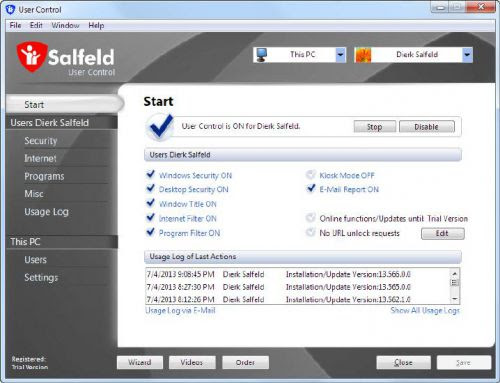Click the Save button

click(x=464, y=362)
